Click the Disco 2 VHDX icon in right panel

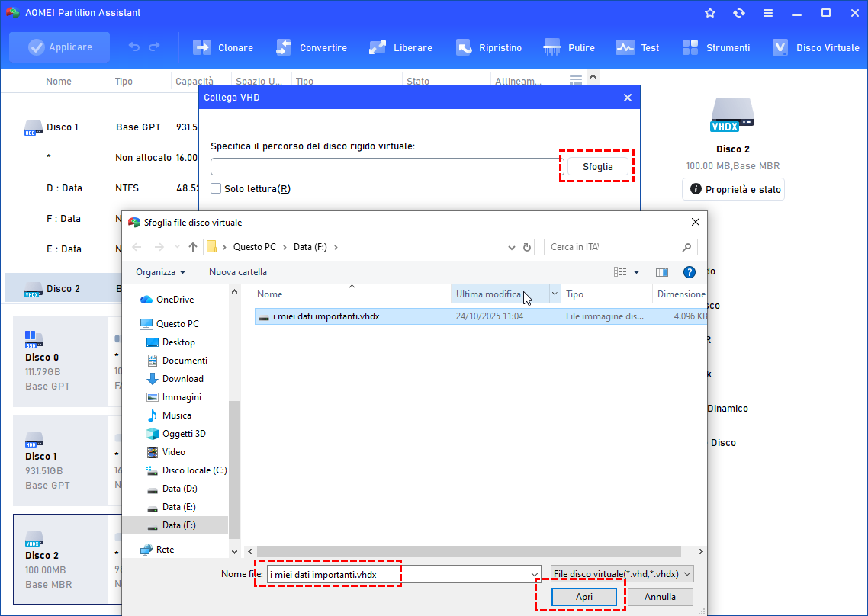[x=732, y=114]
